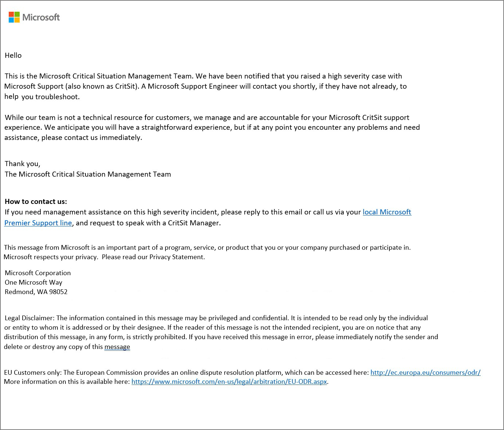504x430 pixels.
Task: Click the "Microsoft Corporation" address line
Action: tap(38, 273)
